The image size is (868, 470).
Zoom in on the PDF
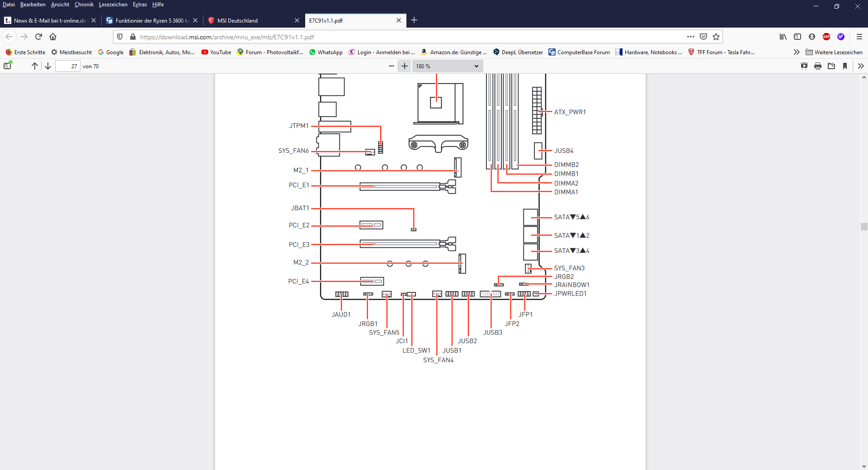405,66
